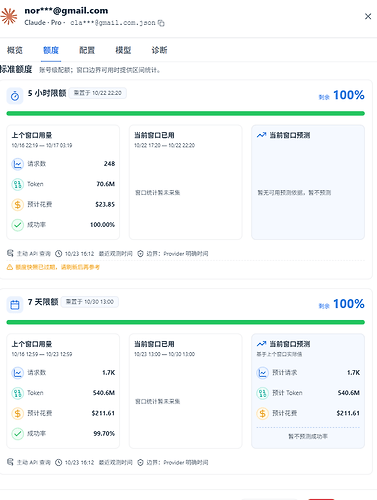
Task: Click the 标准额度 section heading
Action: [16, 69]
